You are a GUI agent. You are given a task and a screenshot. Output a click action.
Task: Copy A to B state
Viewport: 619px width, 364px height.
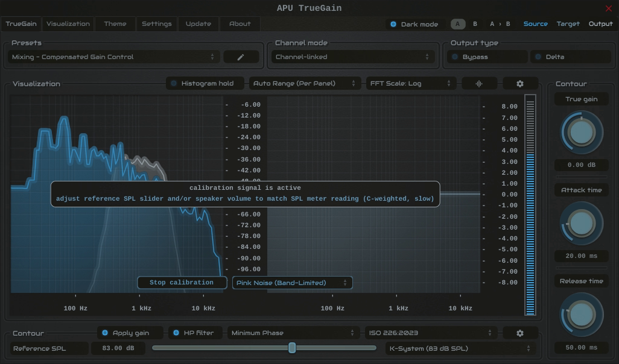click(x=500, y=24)
